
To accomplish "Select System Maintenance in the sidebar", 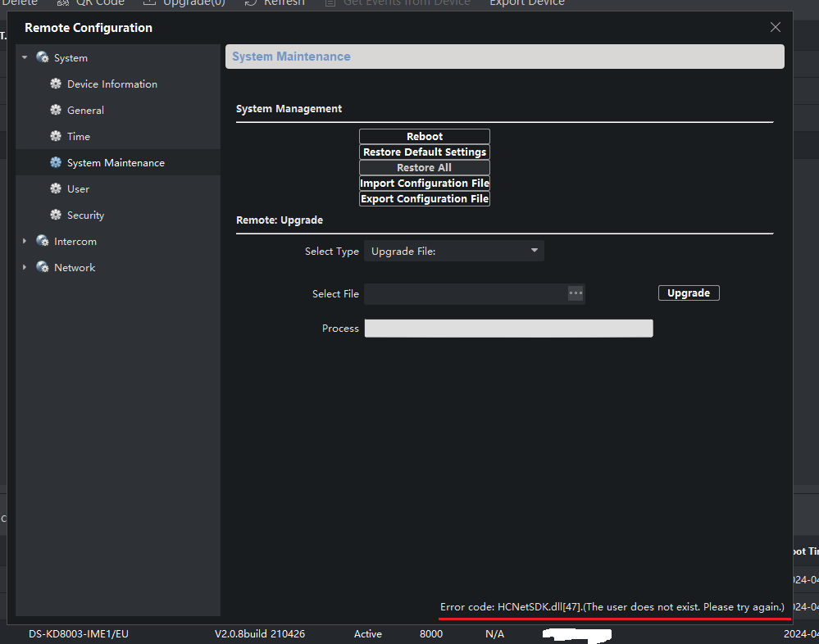I will coord(116,163).
